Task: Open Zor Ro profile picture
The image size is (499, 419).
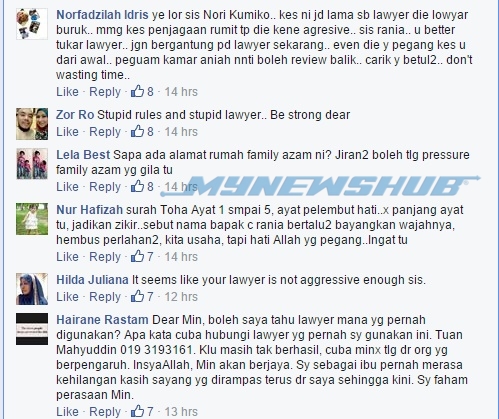Action: (32, 124)
